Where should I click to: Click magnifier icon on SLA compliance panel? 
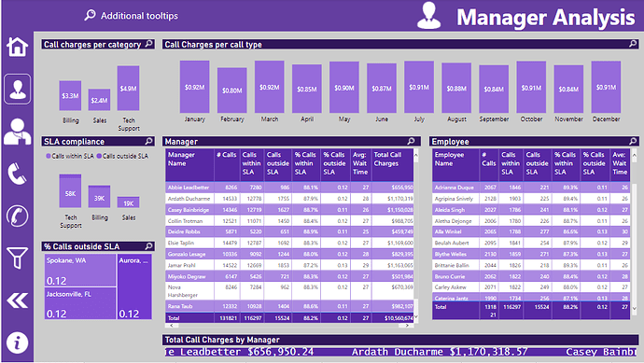(x=149, y=141)
